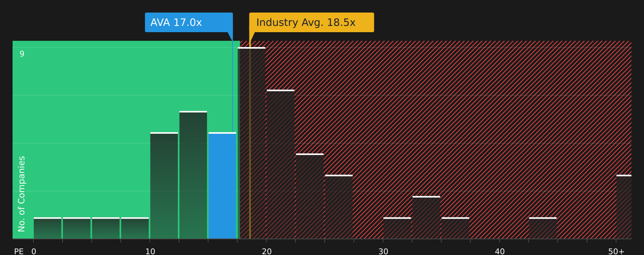644x255 pixels.
Task: Click the x-axis tick label 10
Action: [x=150, y=251]
